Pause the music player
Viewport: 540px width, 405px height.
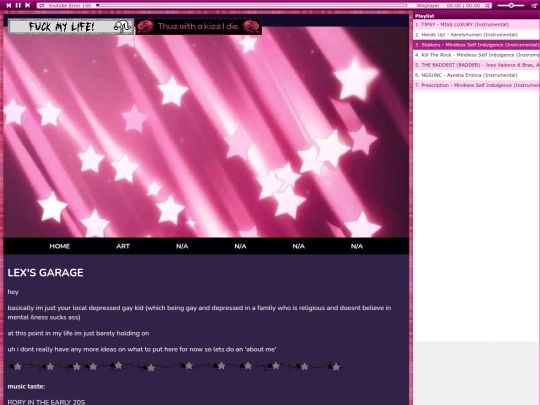pyautogui.click(x=18, y=5)
